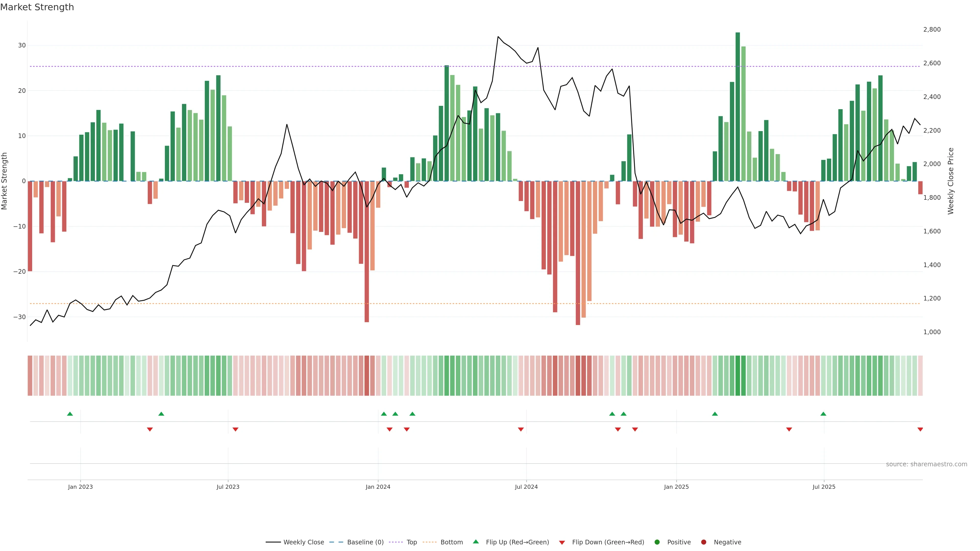
Task: Click red Flip Down triangle in legend
Action: pos(562,543)
